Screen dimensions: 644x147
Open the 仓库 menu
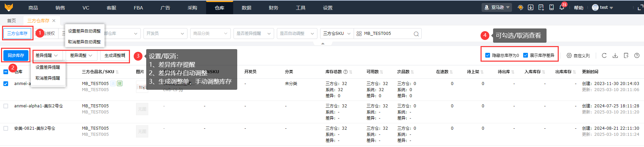click(220, 7)
